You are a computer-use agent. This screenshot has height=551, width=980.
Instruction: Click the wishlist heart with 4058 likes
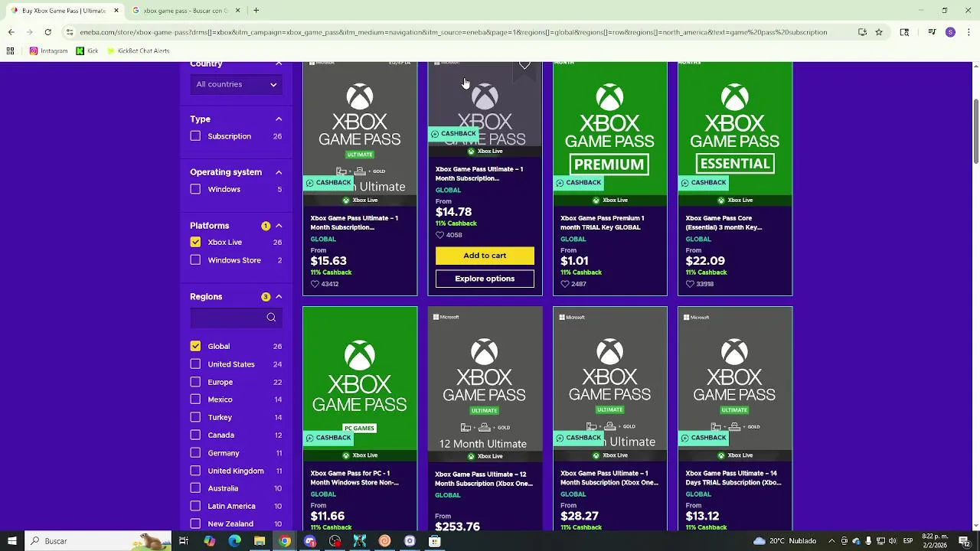click(439, 235)
